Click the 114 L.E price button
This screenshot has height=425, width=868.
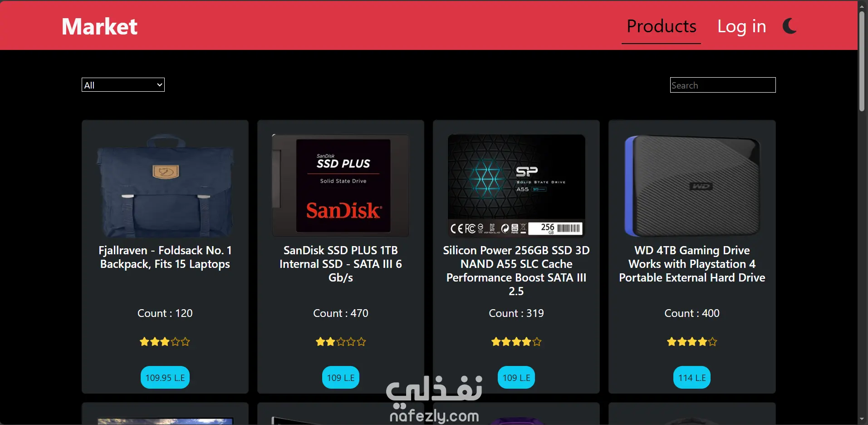[692, 377]
